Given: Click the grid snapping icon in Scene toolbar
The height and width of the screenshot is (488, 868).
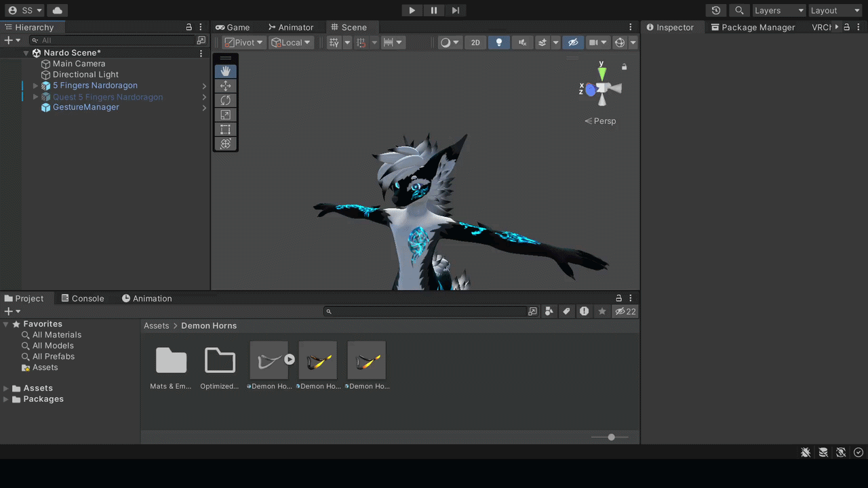Looking at the screenshot, I should click(x=334, y=43).
